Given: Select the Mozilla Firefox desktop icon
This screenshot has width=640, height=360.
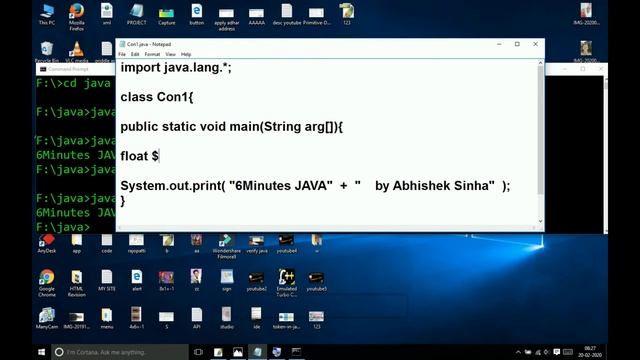Looking at the screenshot, I should pyautogui.click(x=77, y=17).
